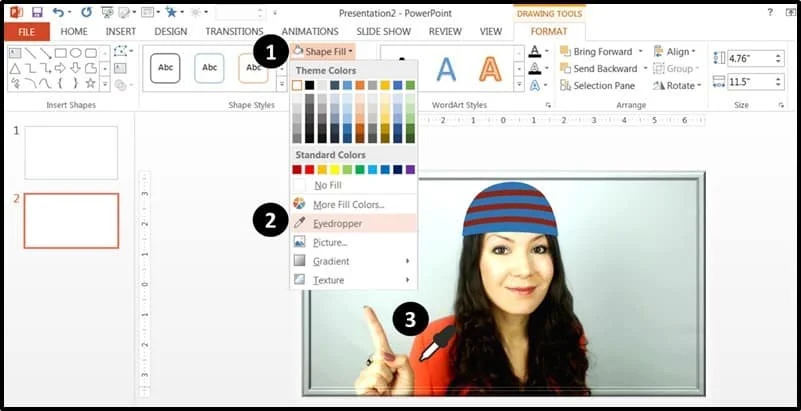Viewport: 801px width, 411px height.
Task: Select the Down Arrow shape in the gallery
Action: (x=76, y=68)
